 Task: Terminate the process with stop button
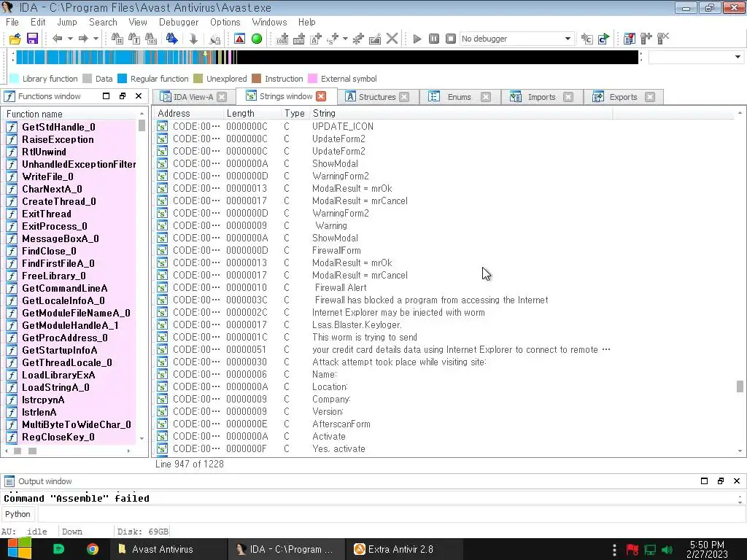451,39
